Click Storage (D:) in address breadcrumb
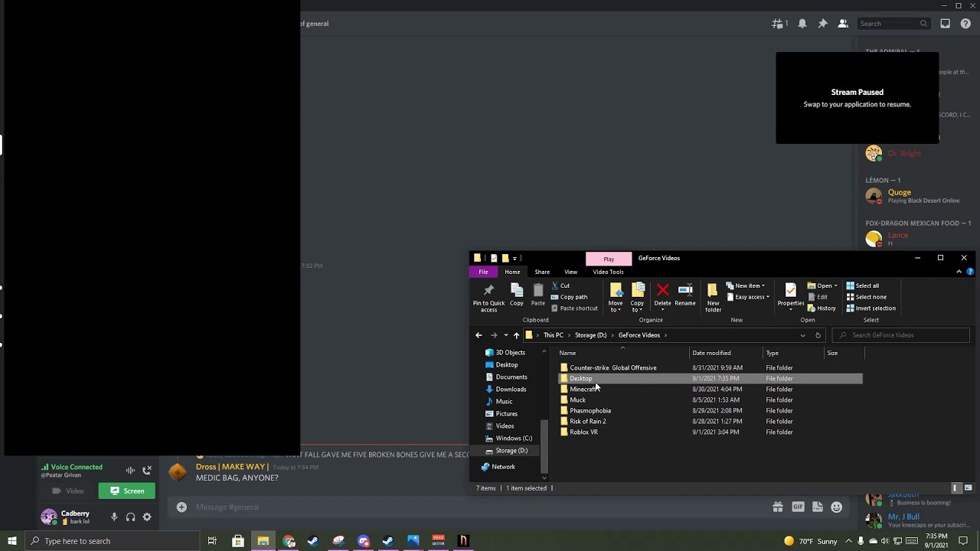 590,335
